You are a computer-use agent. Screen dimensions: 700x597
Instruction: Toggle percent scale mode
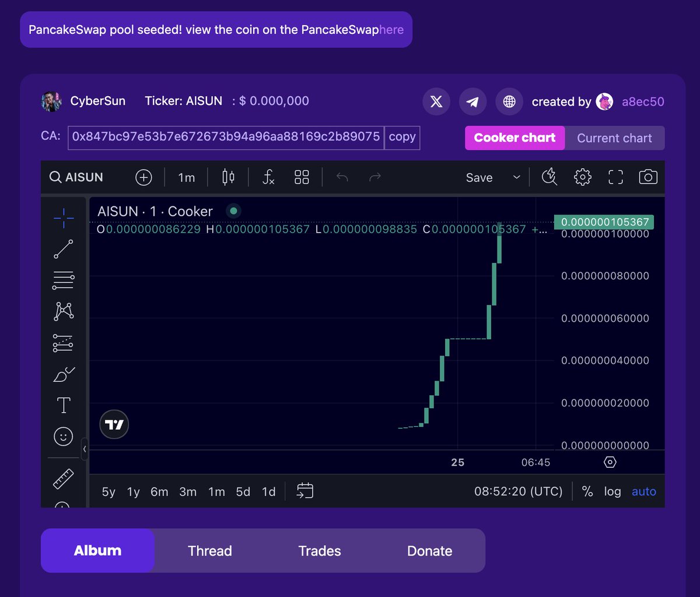pos(587,491)
